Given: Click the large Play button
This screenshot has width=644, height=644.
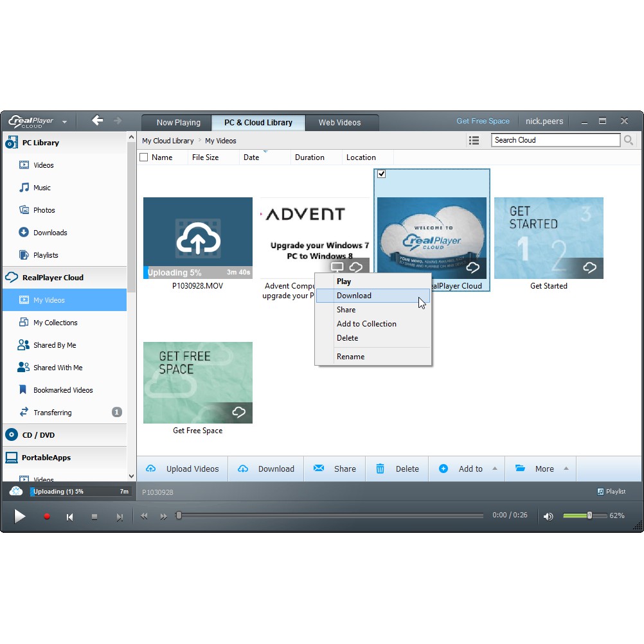Looking at the screenshot, I should [20, 516].
